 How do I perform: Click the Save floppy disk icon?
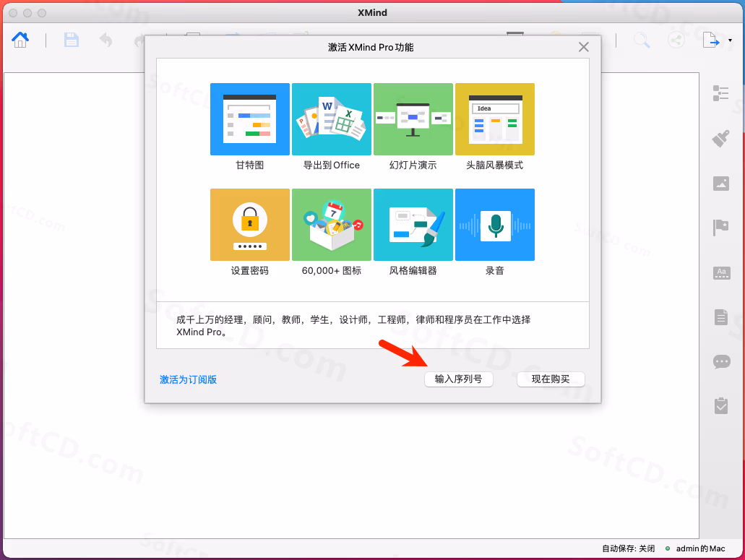(x=72, y=40)
